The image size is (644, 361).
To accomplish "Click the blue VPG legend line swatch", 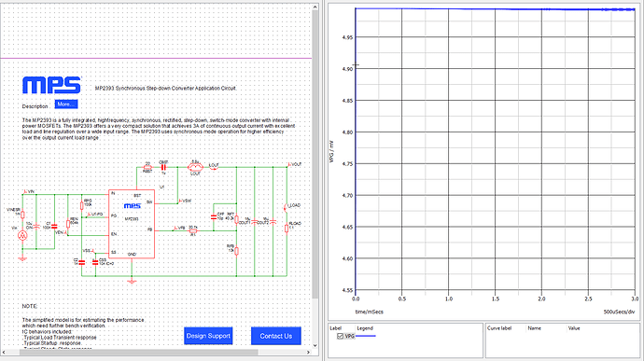I will tap(366, 336).
